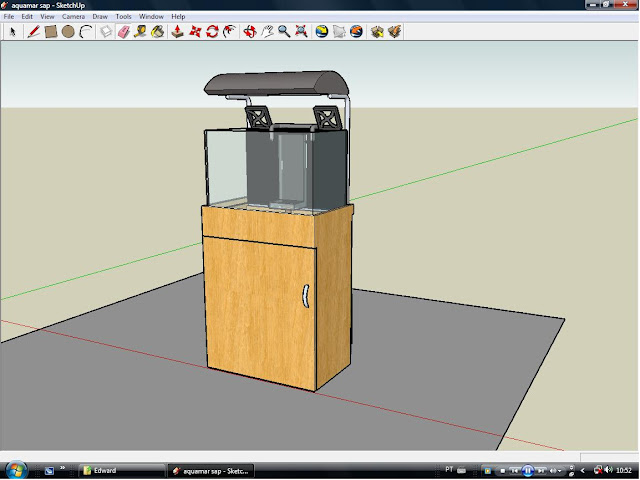The width and height of the screenshot is (640, 480).
Task: Select the arrow Select tool
Action: 12,31
